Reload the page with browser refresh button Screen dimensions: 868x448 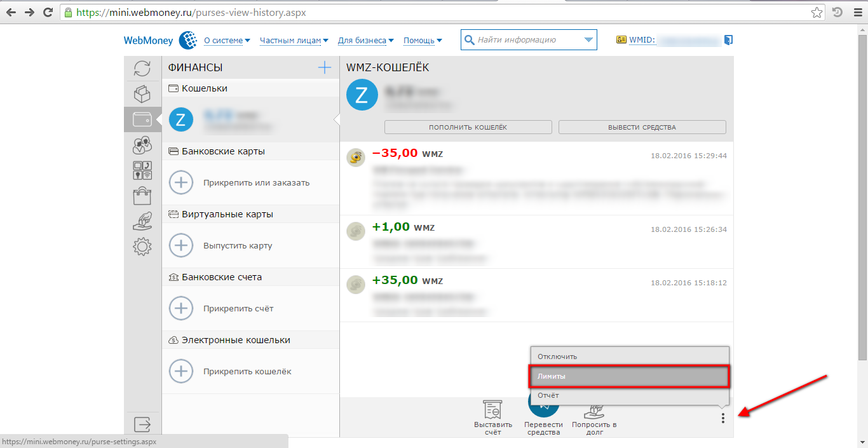click(48, 12)
